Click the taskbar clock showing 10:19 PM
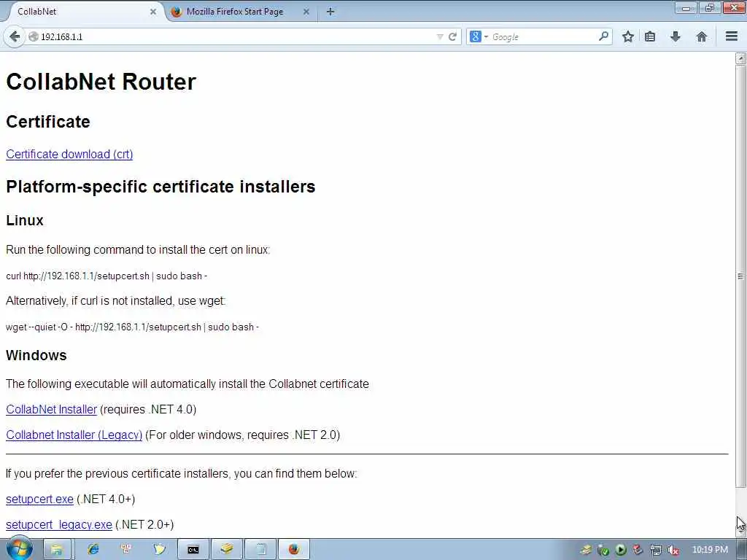 pos(709,550)
